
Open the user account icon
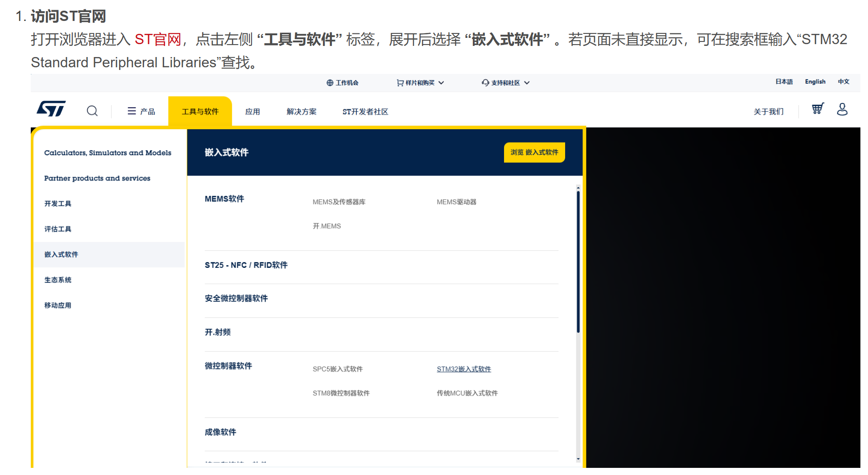coord(842,109)
